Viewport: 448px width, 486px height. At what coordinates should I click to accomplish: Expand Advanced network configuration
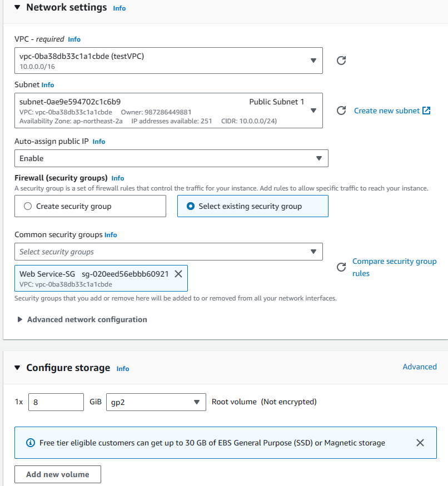82,319
